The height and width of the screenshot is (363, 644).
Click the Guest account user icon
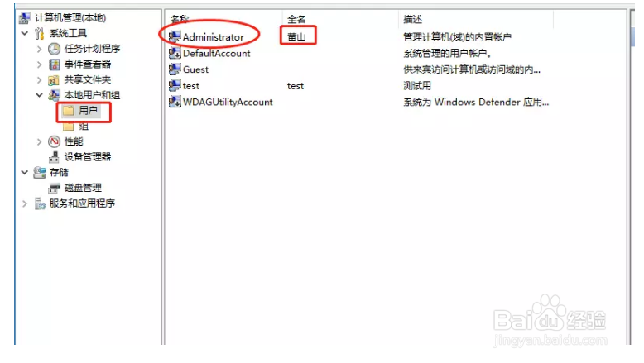point(175,69)
